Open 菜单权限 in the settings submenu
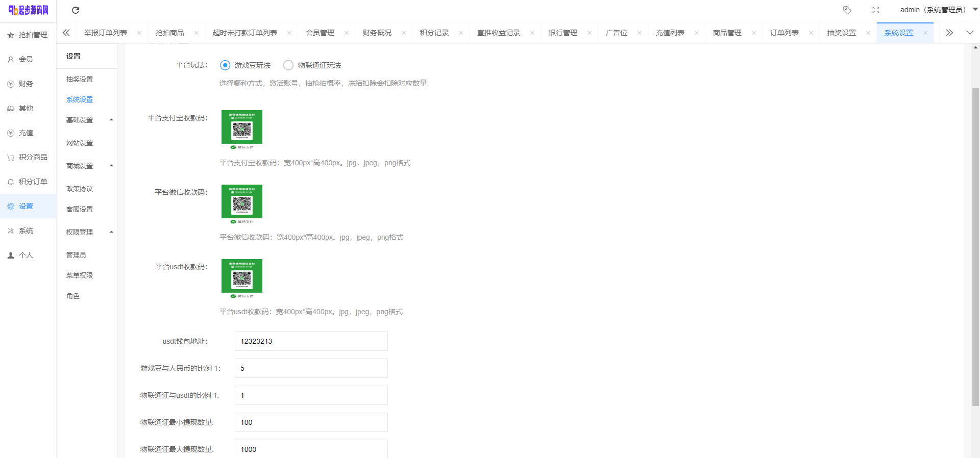 tap(80, 275)
